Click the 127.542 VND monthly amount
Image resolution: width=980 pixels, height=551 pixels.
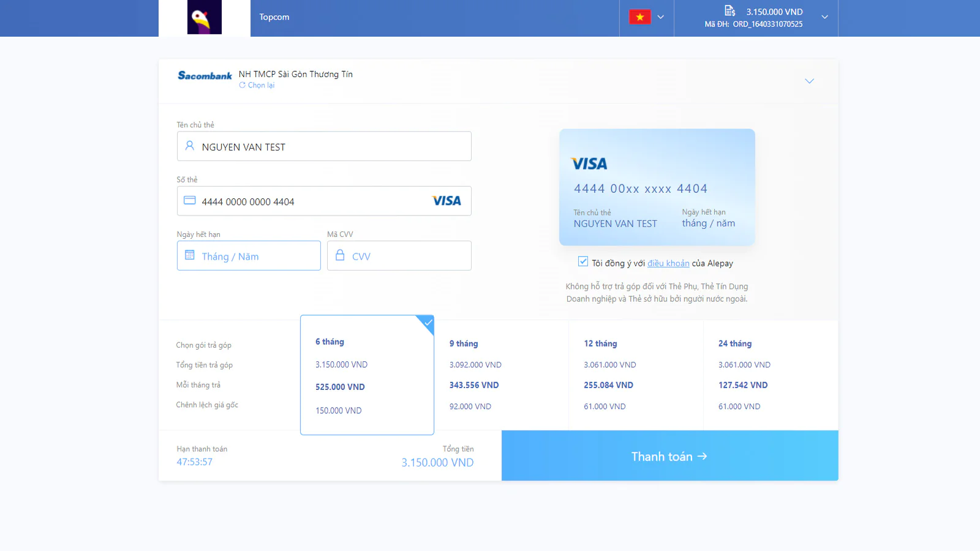(x=743, y=385)
